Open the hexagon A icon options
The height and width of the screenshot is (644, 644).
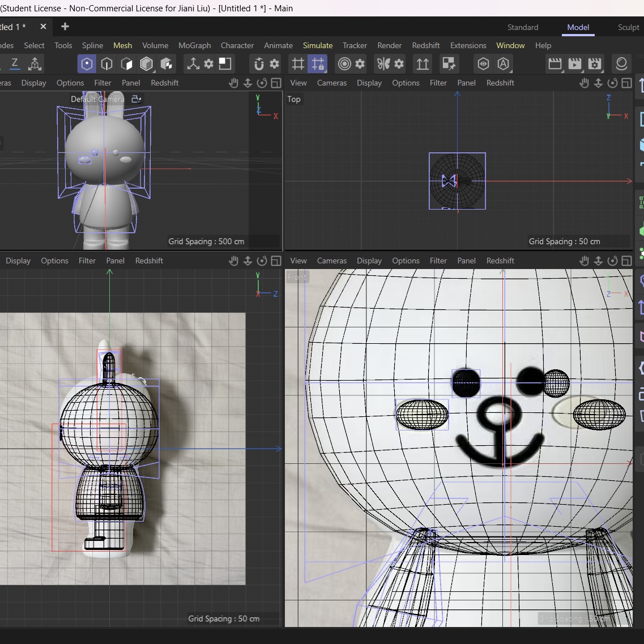(503, 63)
